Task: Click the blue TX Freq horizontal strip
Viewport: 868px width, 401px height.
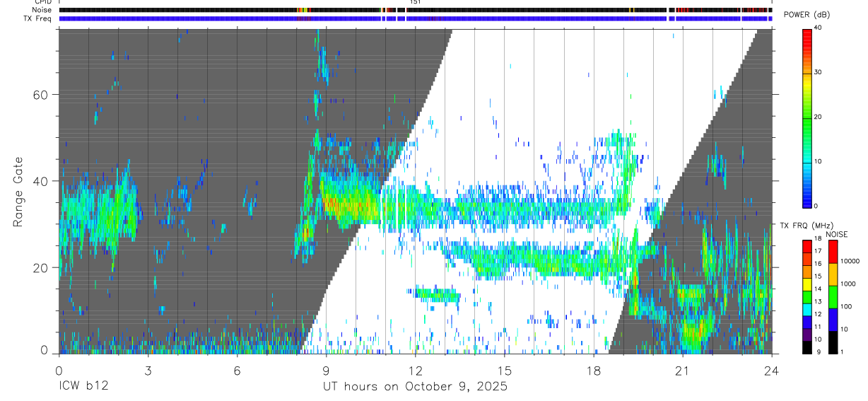Action: pyautogui.click(x=416, y=19)
